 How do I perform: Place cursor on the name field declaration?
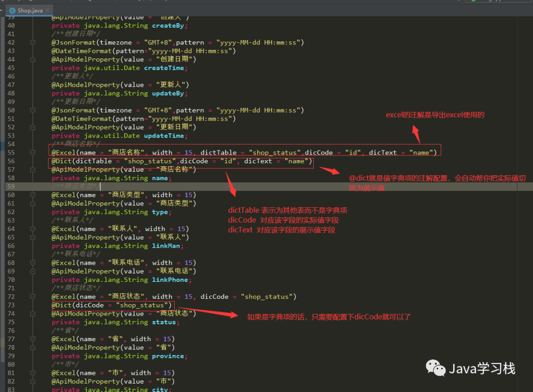pos(160,178)
